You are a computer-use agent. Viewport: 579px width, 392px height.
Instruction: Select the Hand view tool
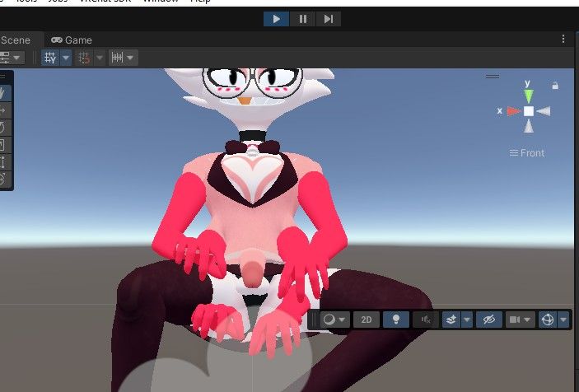tap(3, 93)
